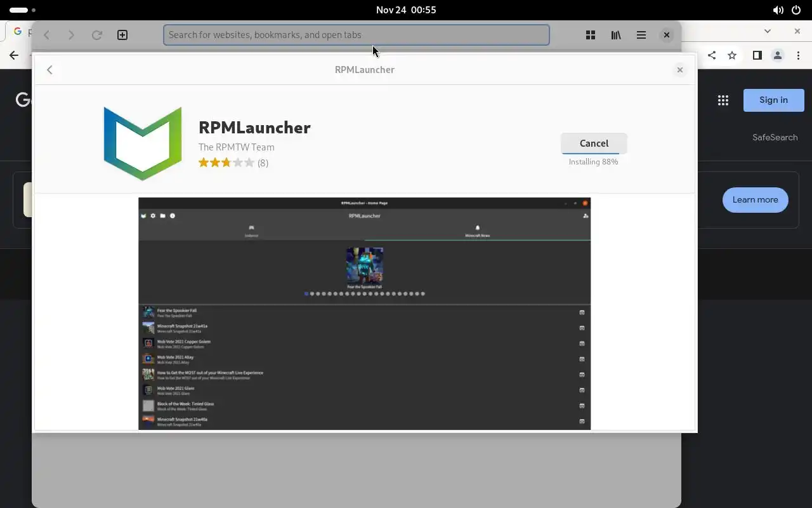
Task: Close the RPMLauncher details dialog
Action: [x=679, y=70]
